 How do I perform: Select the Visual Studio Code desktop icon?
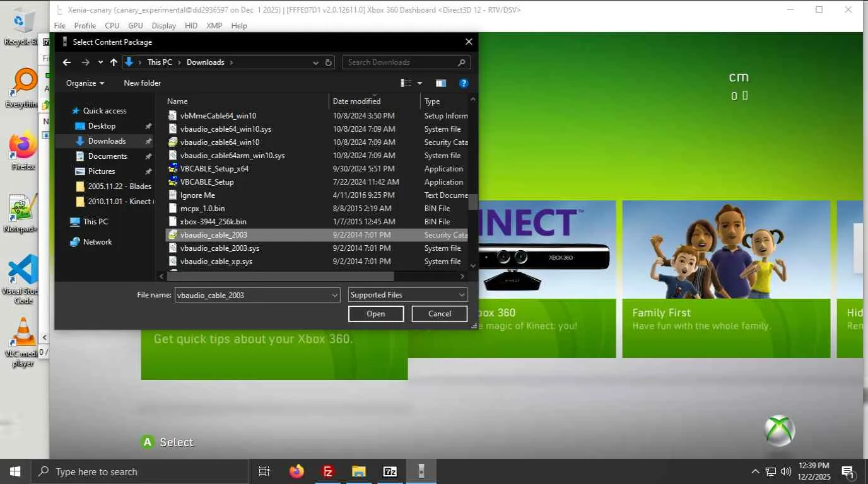pyautogui.click(x=22, y=279)
